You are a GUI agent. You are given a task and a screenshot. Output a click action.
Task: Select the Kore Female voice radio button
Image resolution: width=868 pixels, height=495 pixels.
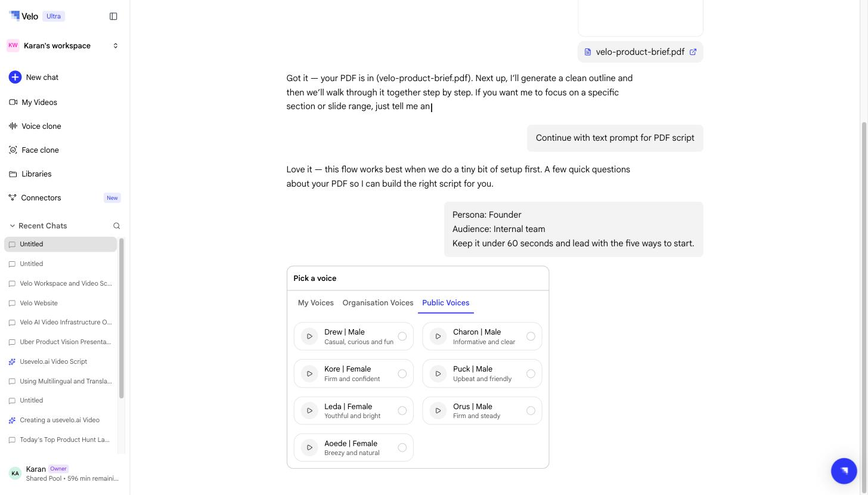tap(402, 374)
